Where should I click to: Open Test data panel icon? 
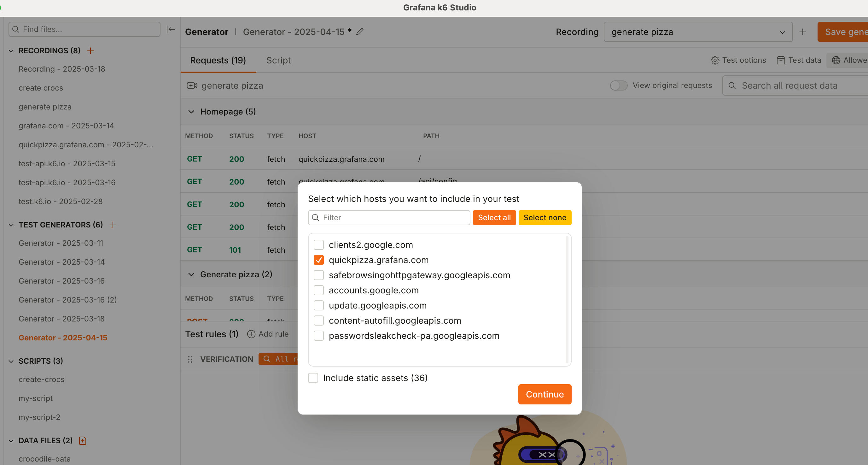[x=781, y=60]
